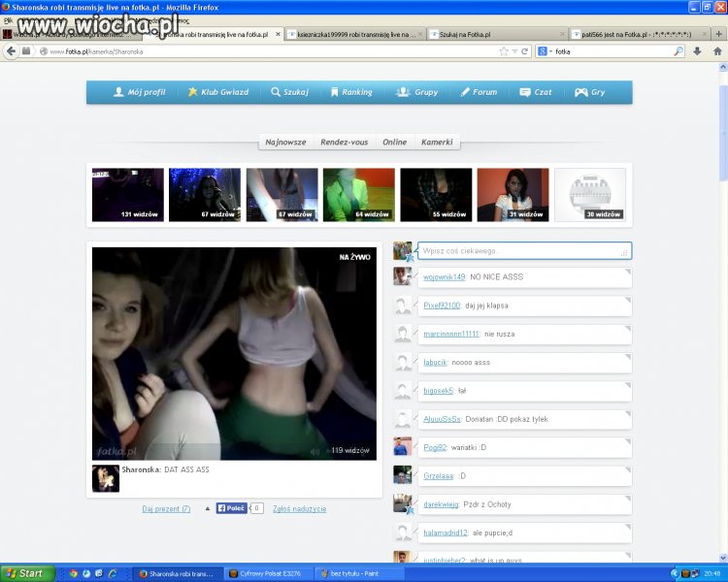Click wojownik149's avatar in the chat

(402, 276)
